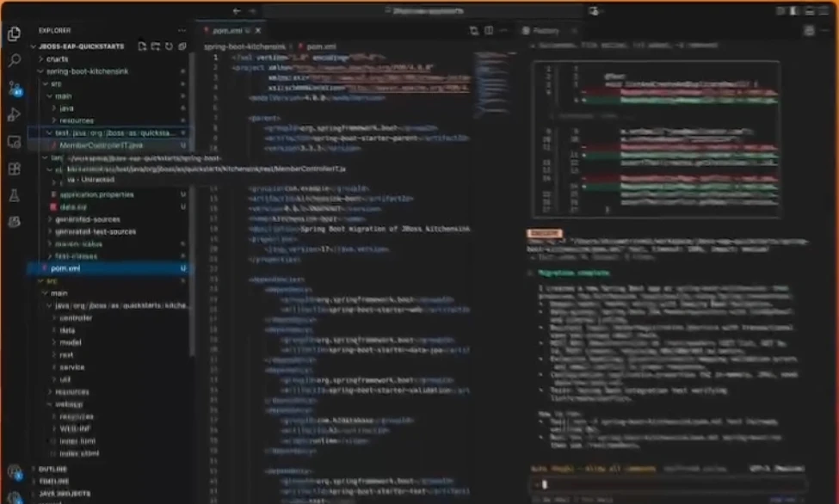Open the Accounts menu in activity bar
Screen dimensions: 839x504
tap(15, 473)
